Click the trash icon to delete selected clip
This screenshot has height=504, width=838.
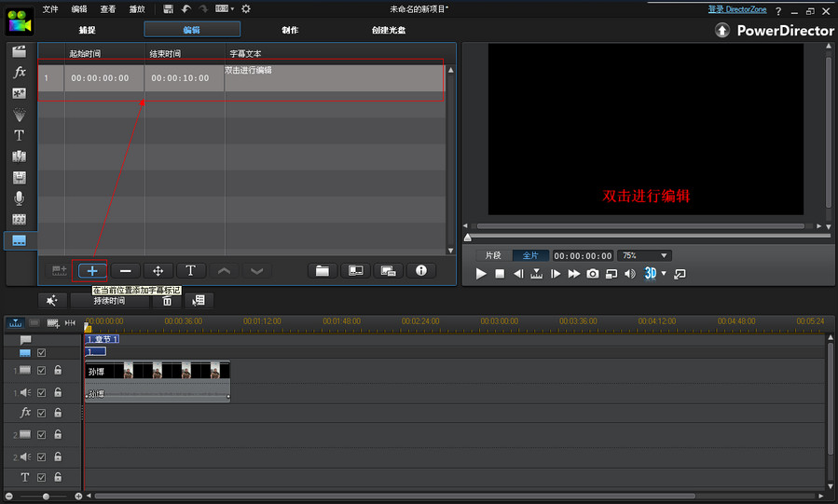[167, 300]
